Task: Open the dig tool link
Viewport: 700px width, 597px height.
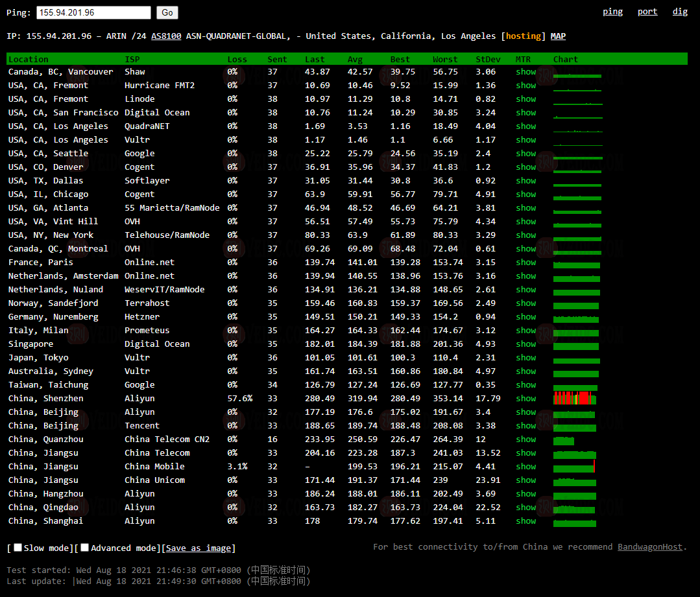Action: tap(680, 12)
